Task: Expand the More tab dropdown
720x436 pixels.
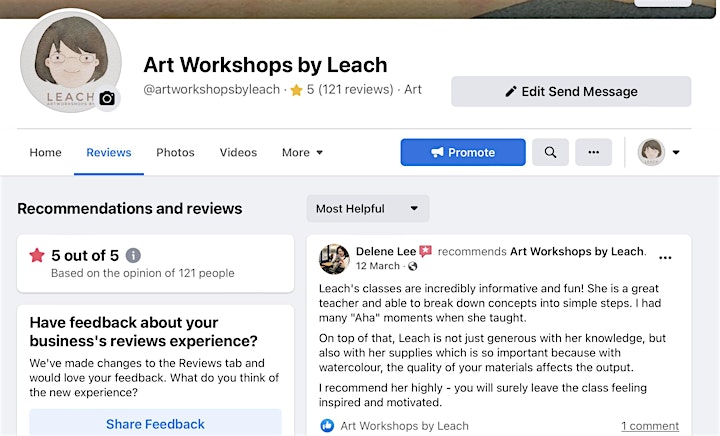Action: pyautogui.click(x=302, y=152)
